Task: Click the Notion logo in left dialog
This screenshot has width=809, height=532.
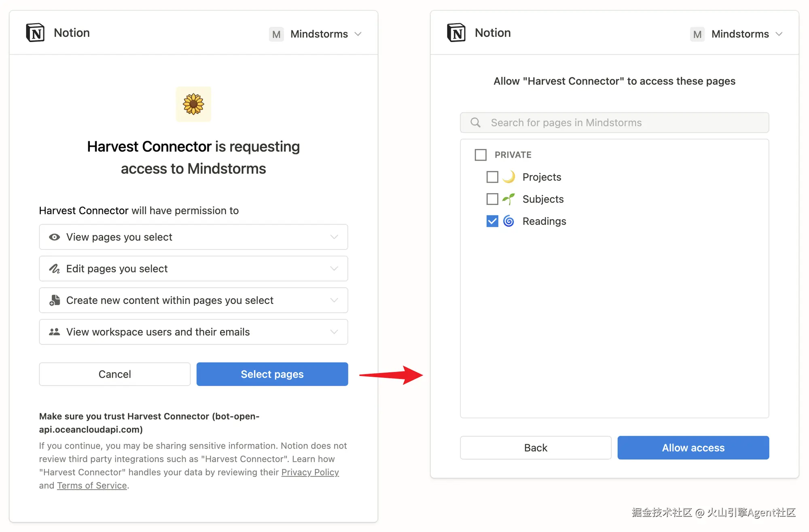Action: 35,33
